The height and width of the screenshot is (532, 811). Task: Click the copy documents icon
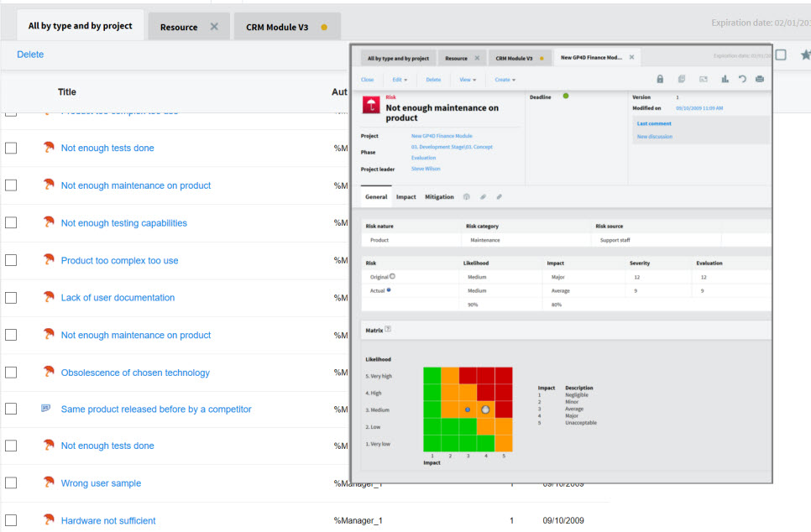(x=682, y=79)
